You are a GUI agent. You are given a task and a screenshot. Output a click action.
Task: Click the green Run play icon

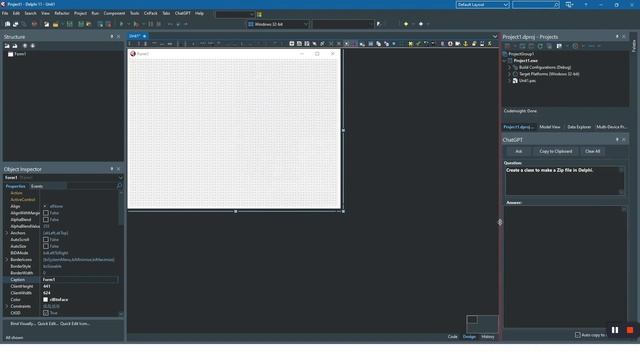coord(121,24)
